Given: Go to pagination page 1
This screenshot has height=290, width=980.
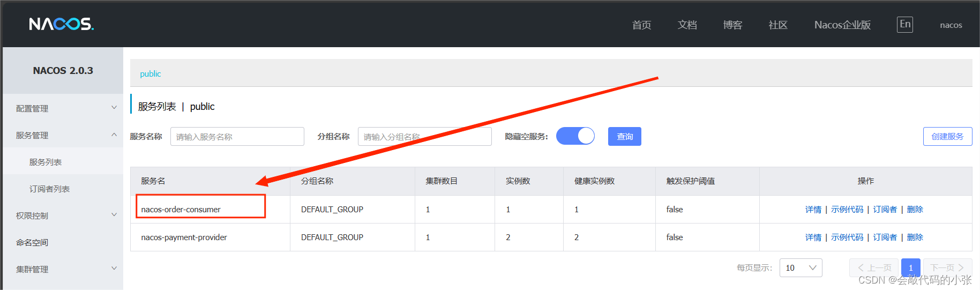Looking at the screenshot, I should coord(911,267).
